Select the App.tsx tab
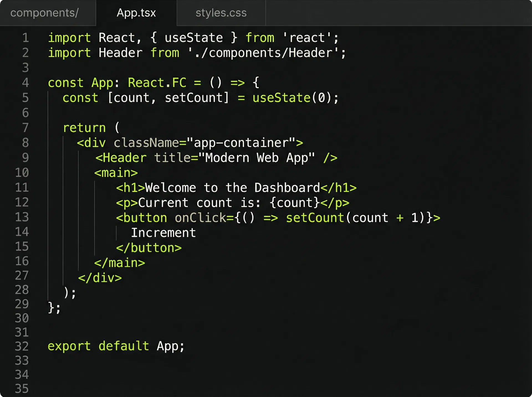Image resolution: width=532 pixels, height=397 pixels. [136, 13]
